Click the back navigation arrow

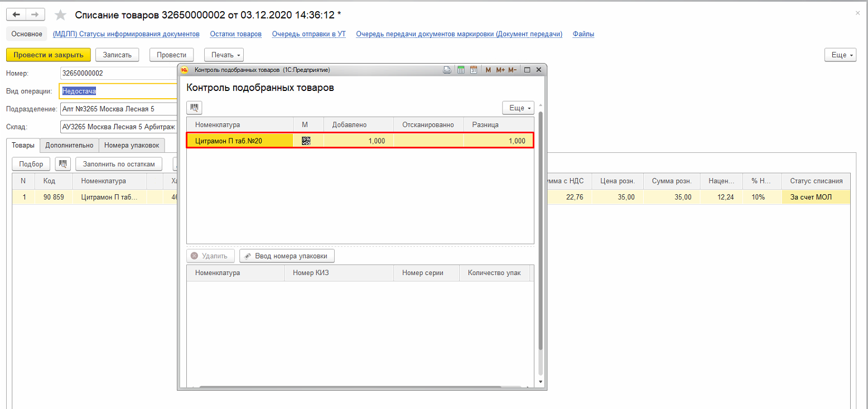click(x=16, y=15)
